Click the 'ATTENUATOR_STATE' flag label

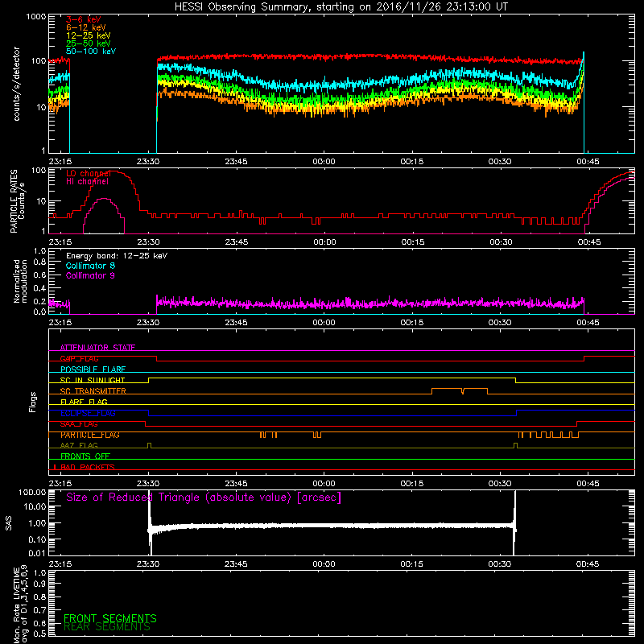point(97,348)
